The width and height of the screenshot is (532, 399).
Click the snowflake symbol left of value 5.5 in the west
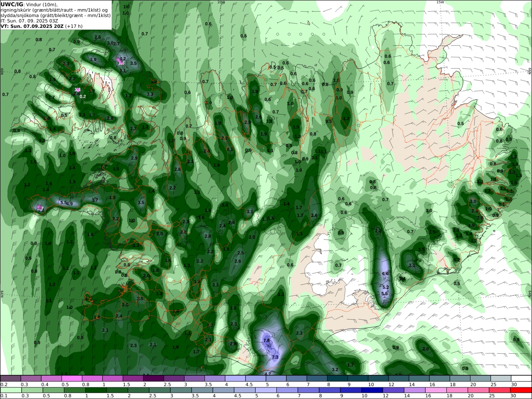coord(40,207)
